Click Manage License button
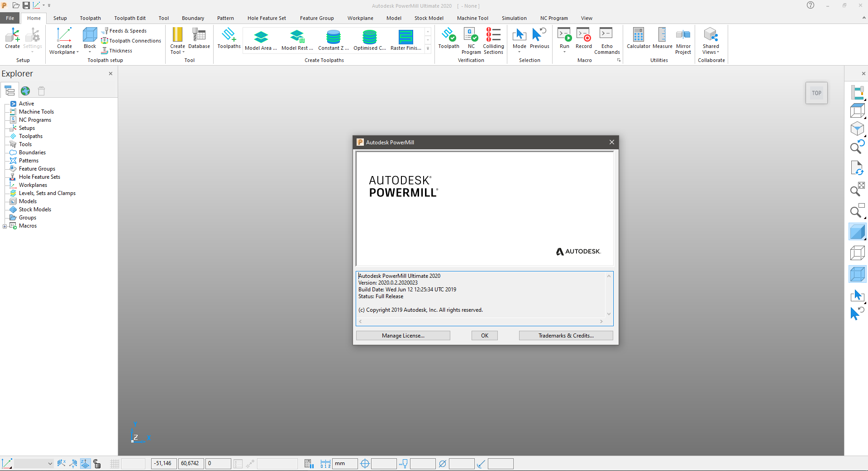Screen dimensions: 868x471 [x=403, y=336]
